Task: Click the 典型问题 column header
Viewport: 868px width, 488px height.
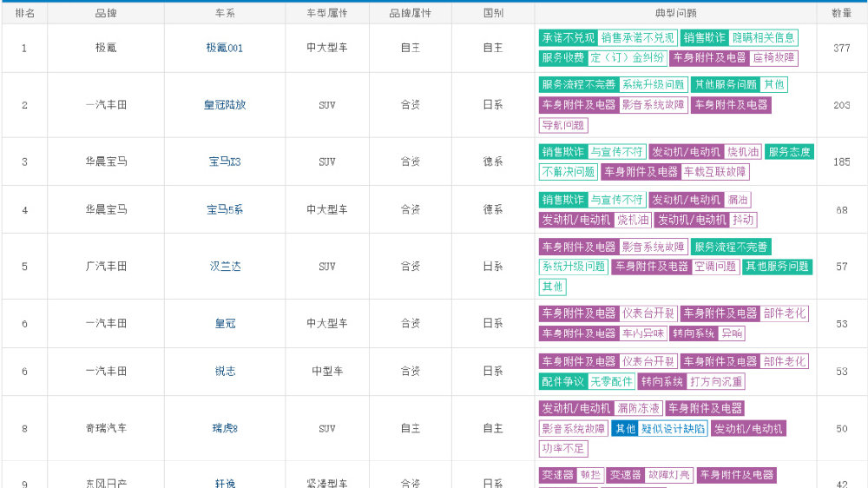Action: click(x=675, y=13)
